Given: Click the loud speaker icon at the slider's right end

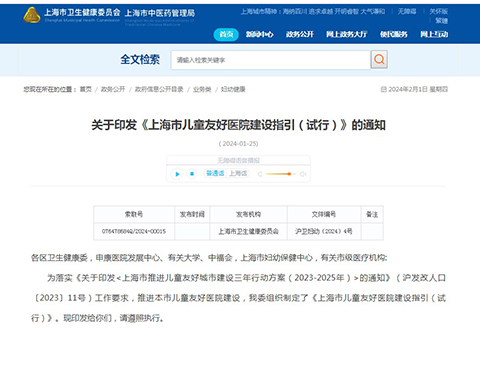Looking at the screenshot, I should pyautogui.click(x=303, y=174).
